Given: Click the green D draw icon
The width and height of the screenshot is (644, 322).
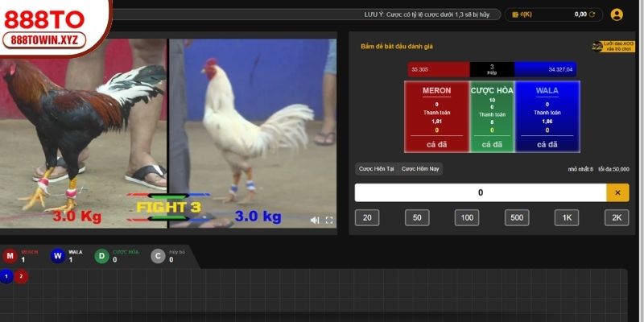Looking at the screenshot, I should coord(101,256).
